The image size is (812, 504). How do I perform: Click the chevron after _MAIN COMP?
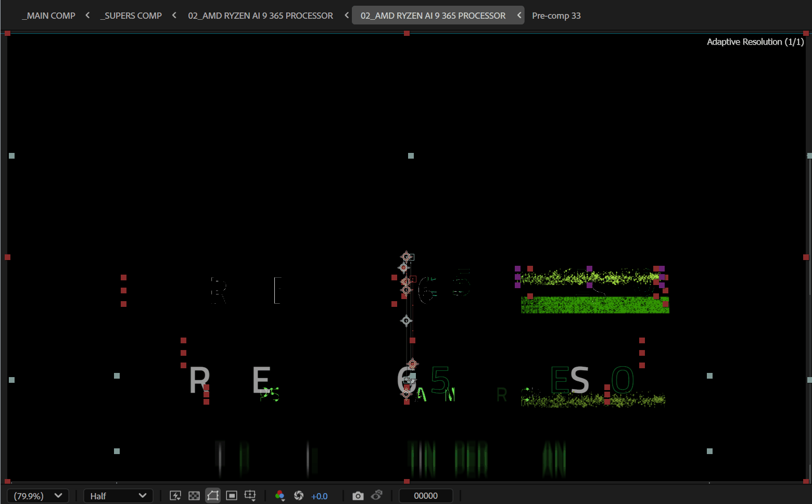point(87,16)
